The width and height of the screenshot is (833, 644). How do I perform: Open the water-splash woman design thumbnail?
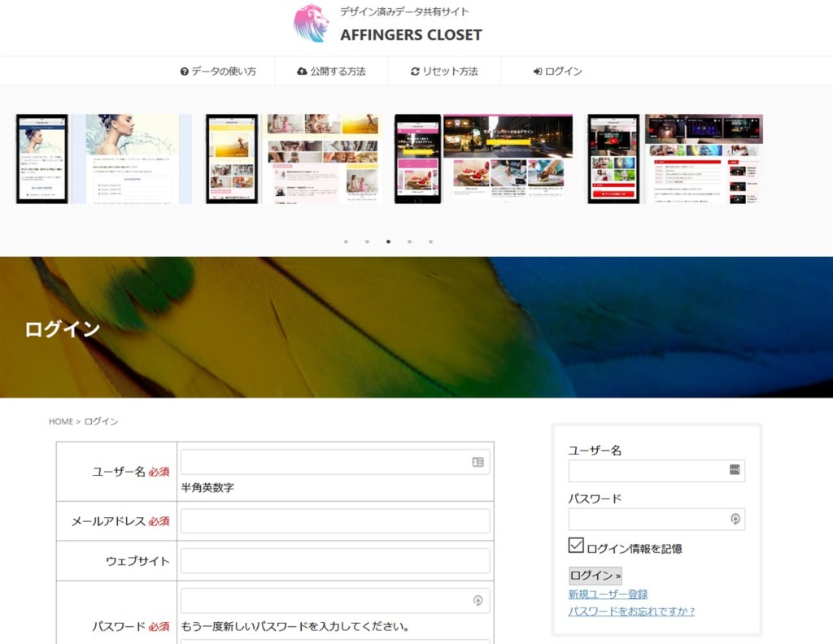tap(104, 159)
